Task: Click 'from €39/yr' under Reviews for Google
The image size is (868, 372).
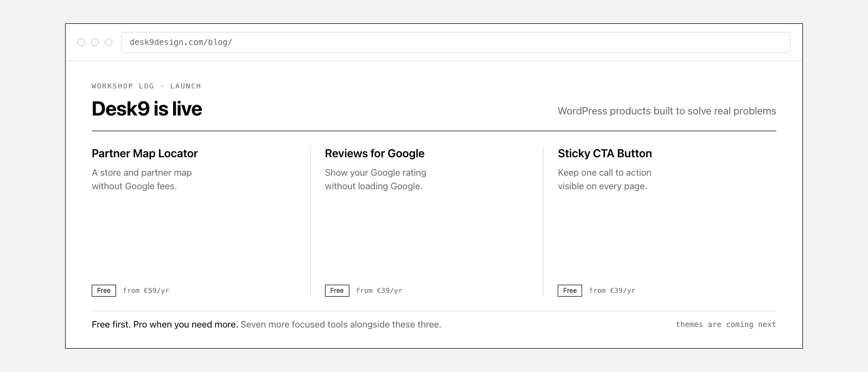Action: click(x=379, y=291)
